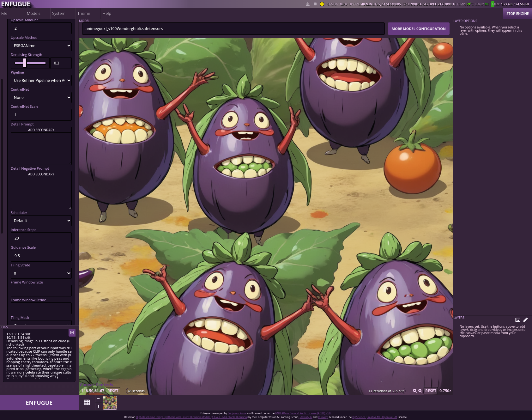Click the Frame Window Stride input field

click(41, 308)
